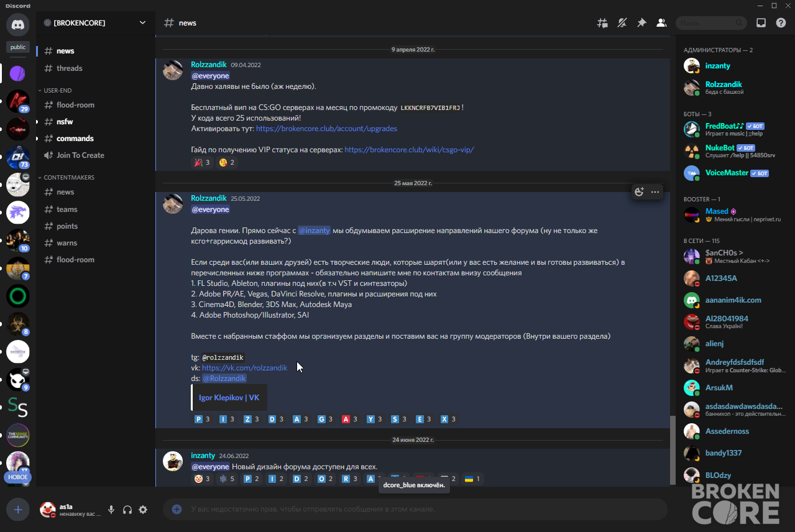Open user settings gear icon
The width and height of the screenshot is (795, 532).
pyautogui.click(x=143, y=510)
